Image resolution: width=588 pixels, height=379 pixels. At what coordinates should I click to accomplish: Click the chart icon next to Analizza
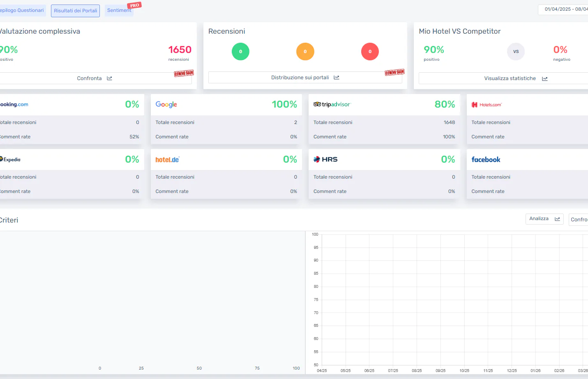pyautogui.click(x=557, y=219)
